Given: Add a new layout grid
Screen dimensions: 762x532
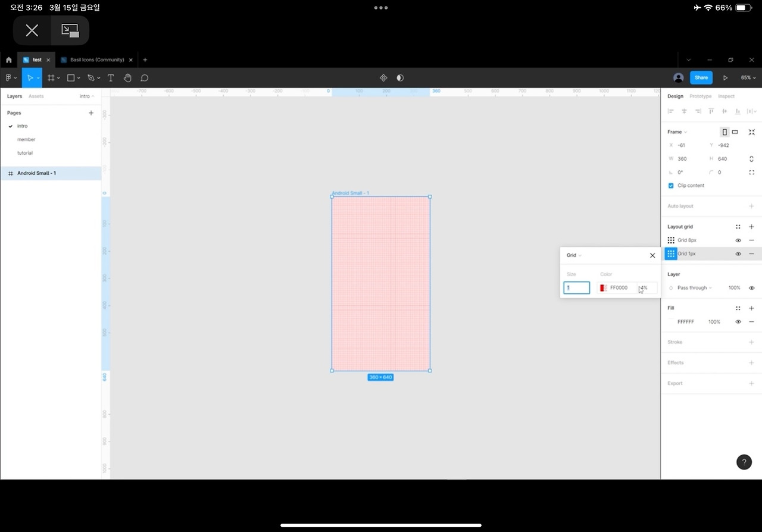Looking at the screenshot, I should pos(752,227).
